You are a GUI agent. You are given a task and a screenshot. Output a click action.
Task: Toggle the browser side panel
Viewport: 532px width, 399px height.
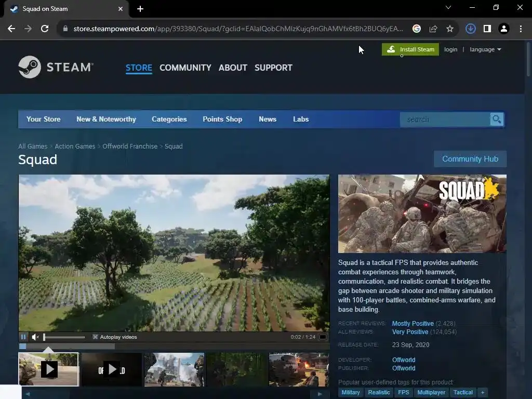pos(487,29)
